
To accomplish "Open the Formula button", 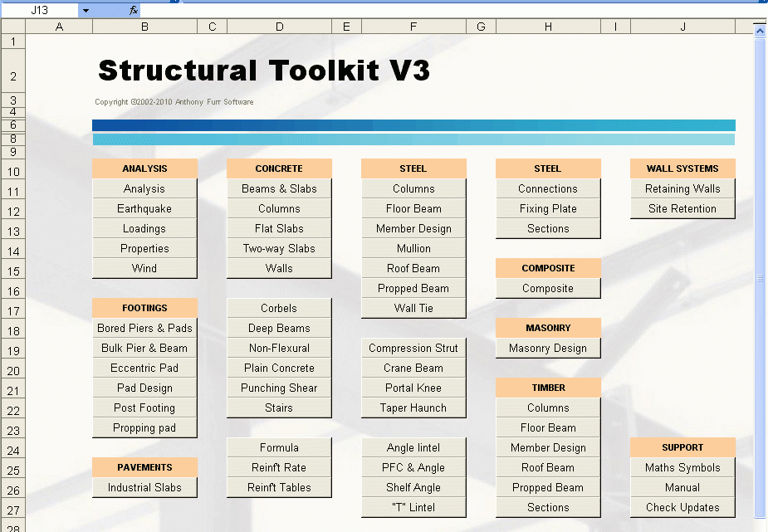I will [279, 448].
